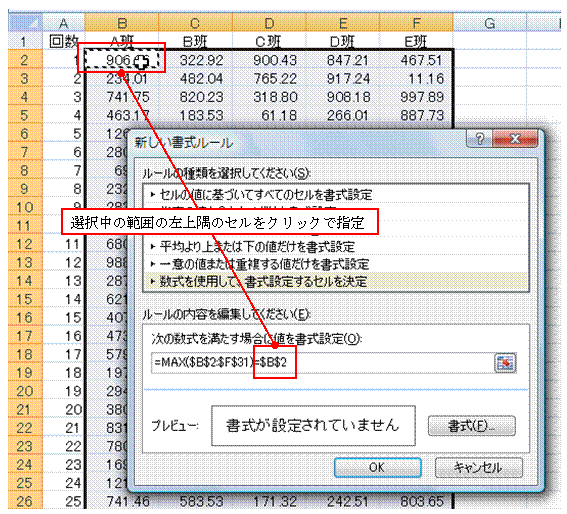Click the range selector icon in formula field
Viewport: 567px width, 514px height.
point(505,363)
